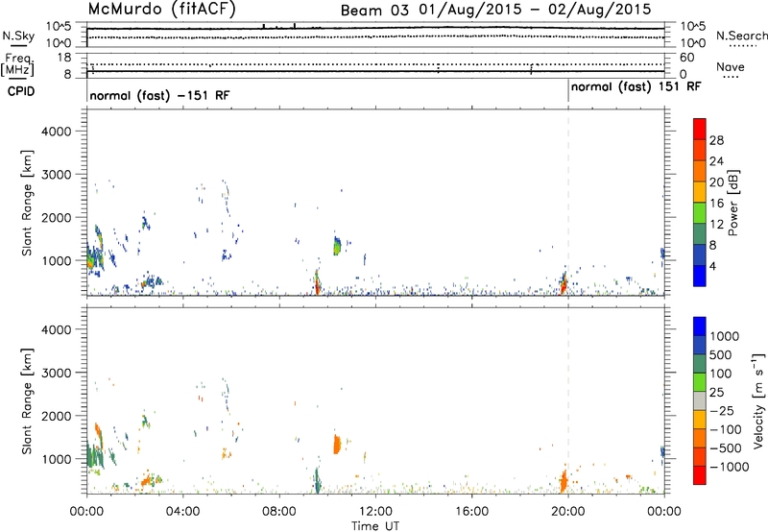Click the "24" label on the power colorbar
The height and width of the screenshot is (532, 768).
pyautogui.click(x=716, y=161)
